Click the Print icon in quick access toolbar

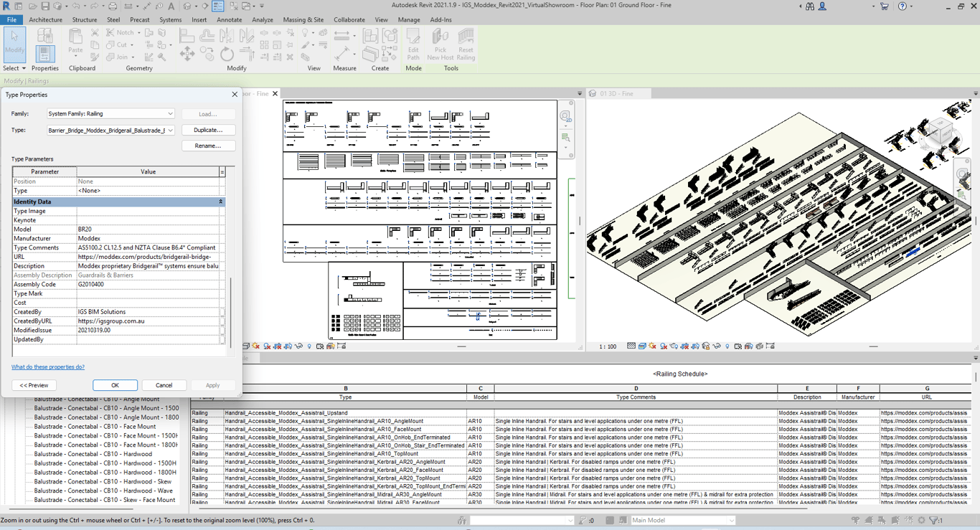pos(113,6)
